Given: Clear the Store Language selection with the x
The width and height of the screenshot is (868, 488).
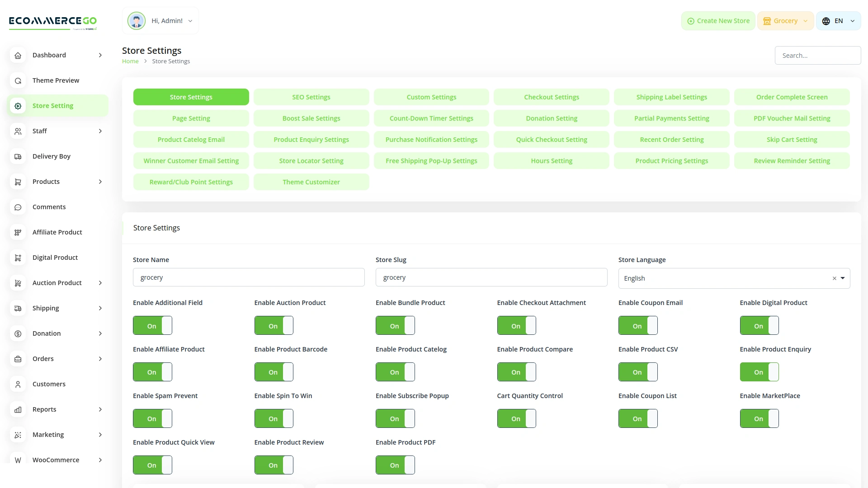Looking at the screenshot, I should 834,278.
